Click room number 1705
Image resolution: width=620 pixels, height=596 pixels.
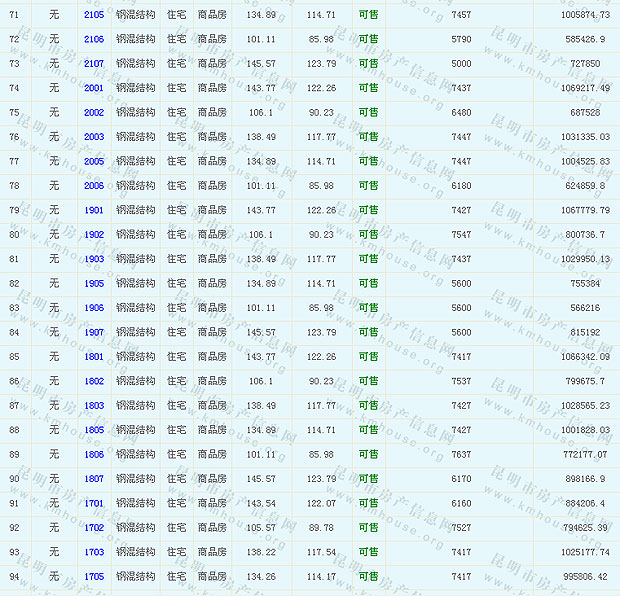tap(93, 576)
